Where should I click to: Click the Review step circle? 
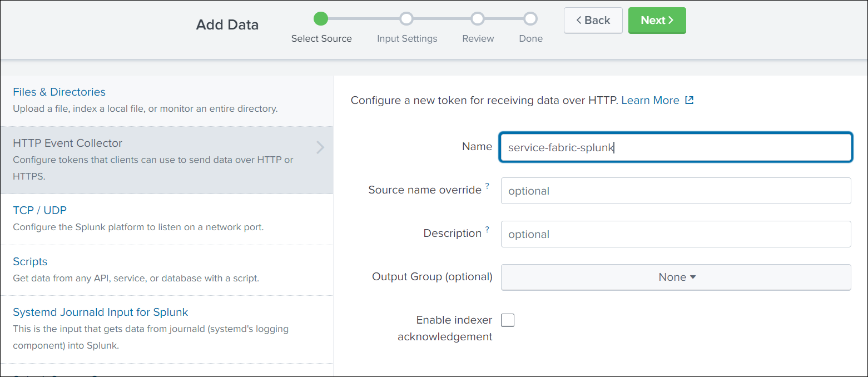pyautogui.click(x=477, y=18)
